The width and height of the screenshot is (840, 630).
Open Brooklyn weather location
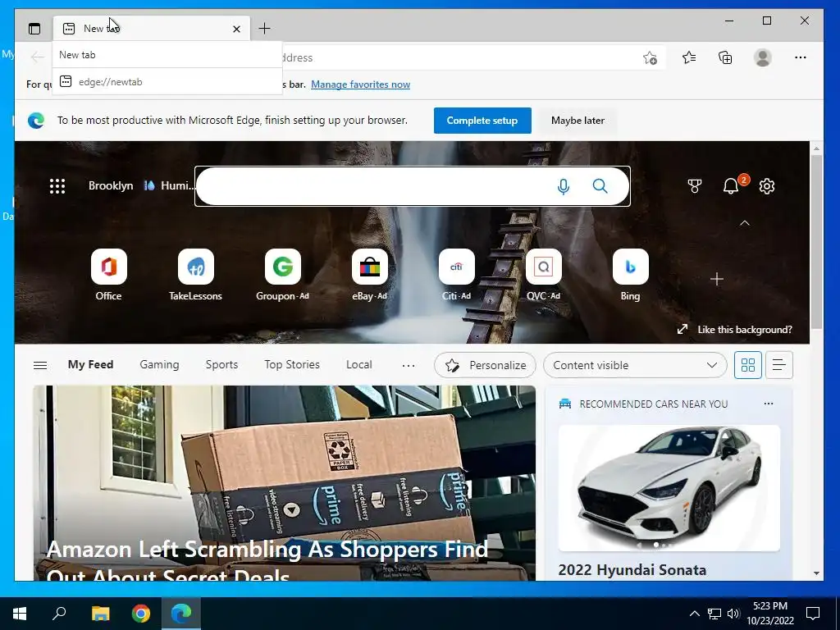(111, 186)
